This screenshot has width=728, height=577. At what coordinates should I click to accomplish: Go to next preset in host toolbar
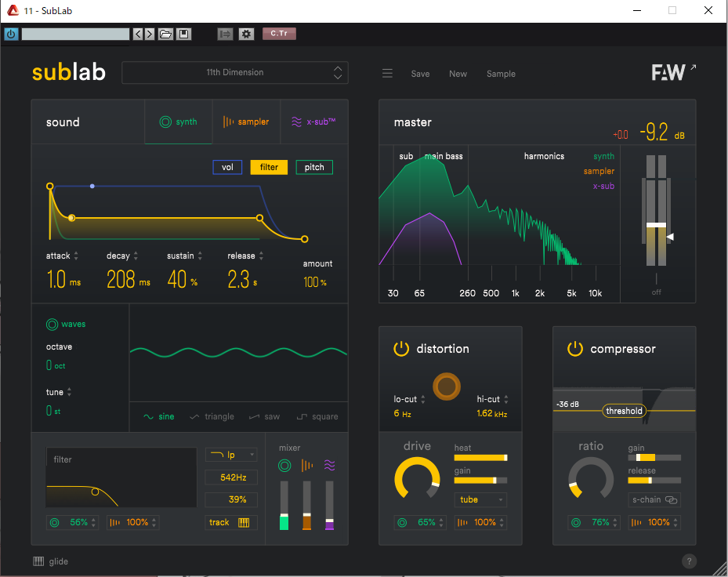click(149, 34)
